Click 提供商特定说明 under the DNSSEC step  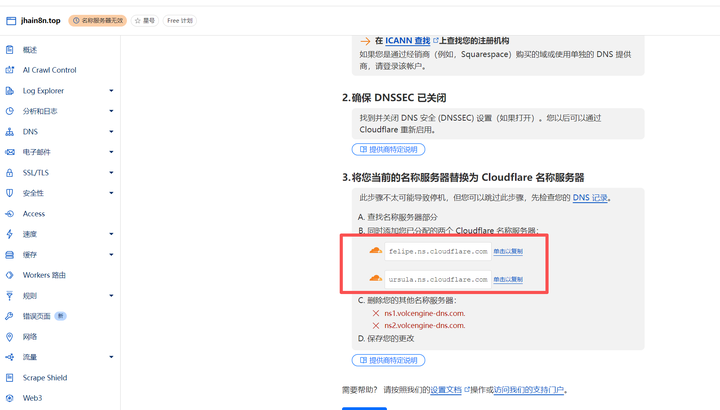[x=388, y=149]
